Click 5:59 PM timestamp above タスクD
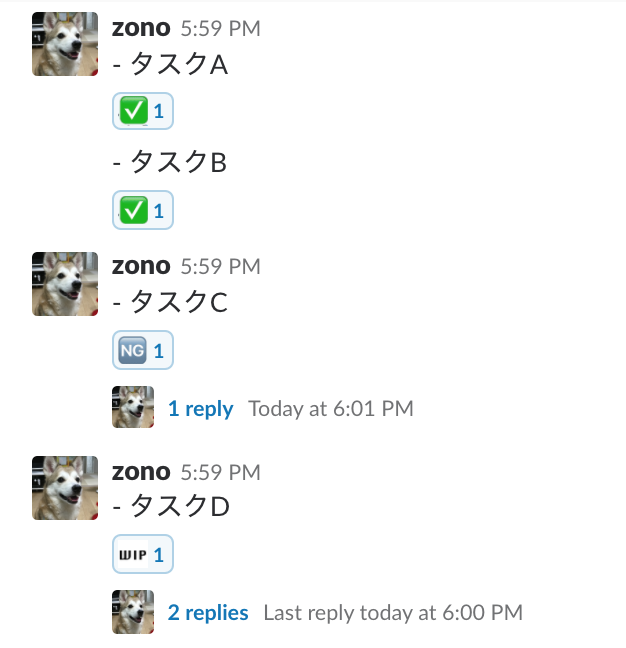Screen dimensions: 626x648 (x=220, y=472)
